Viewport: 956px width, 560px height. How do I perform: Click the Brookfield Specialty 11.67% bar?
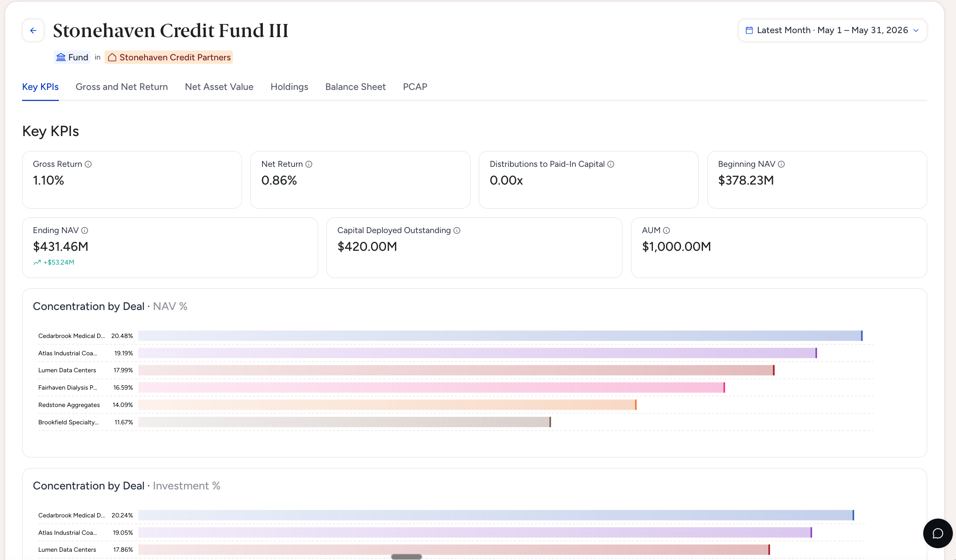point(345,422)
